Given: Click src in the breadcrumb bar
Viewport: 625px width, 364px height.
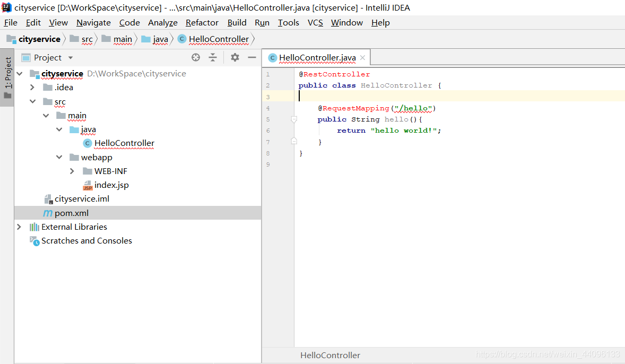Looking at the screenshot, I should [87, 39].
